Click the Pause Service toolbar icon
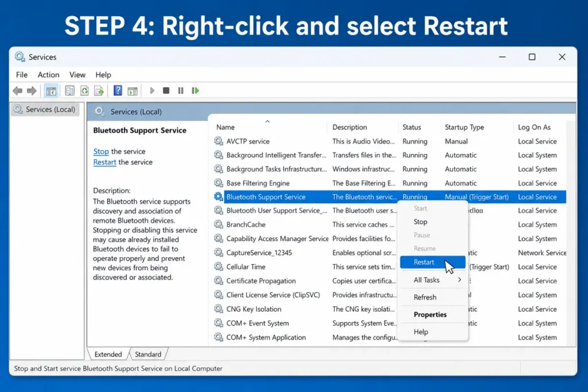The image size is (588, 392). click(181, 90)
